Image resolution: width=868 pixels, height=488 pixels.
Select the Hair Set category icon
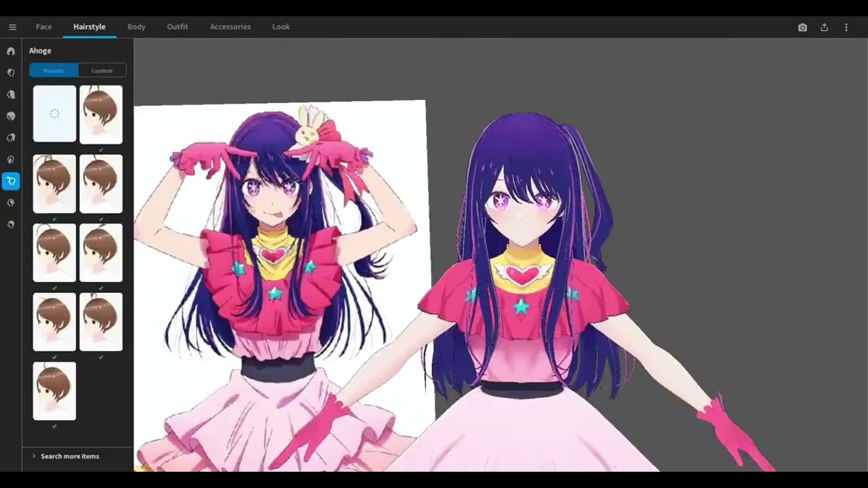11,51
